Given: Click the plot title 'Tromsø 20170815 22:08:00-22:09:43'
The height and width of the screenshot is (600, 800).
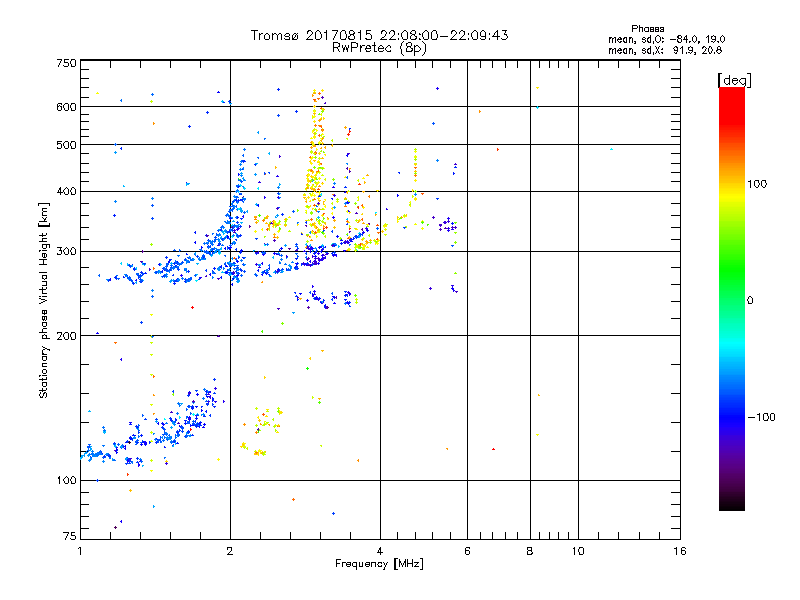Looking at the screenshot, I should point(379,35).
